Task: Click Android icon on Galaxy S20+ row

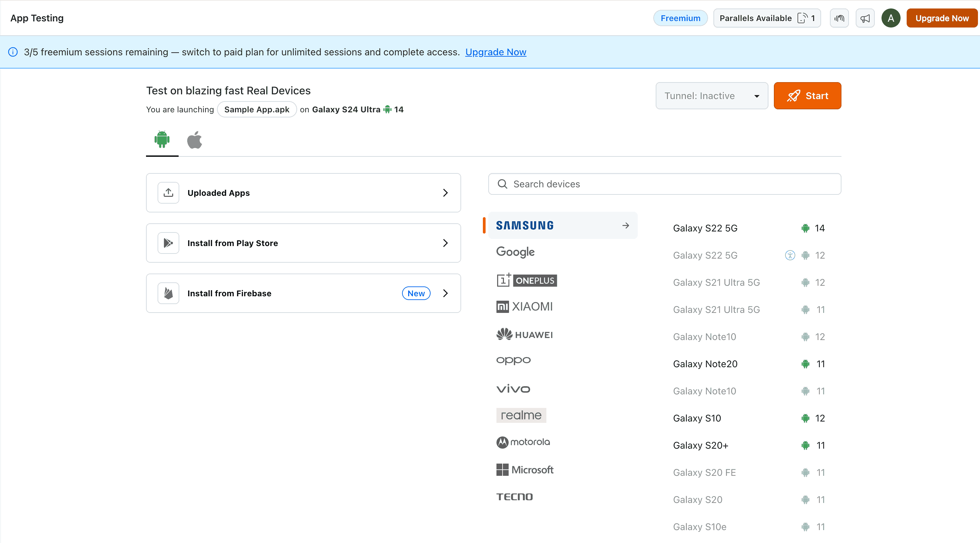Action: [805, 445]
